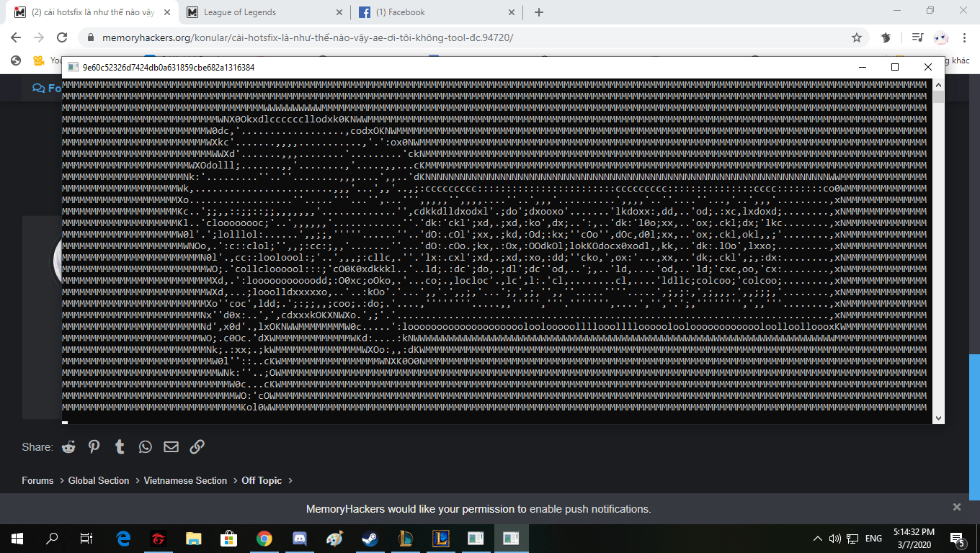The height and width of the screenshot is (553, 980).
Task: Select the cài hotsfix thread tab
Action: pos(93,12)
